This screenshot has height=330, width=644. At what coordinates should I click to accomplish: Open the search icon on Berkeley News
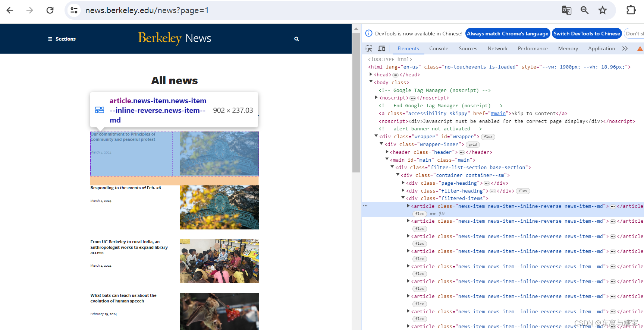(x=296, y=39)
